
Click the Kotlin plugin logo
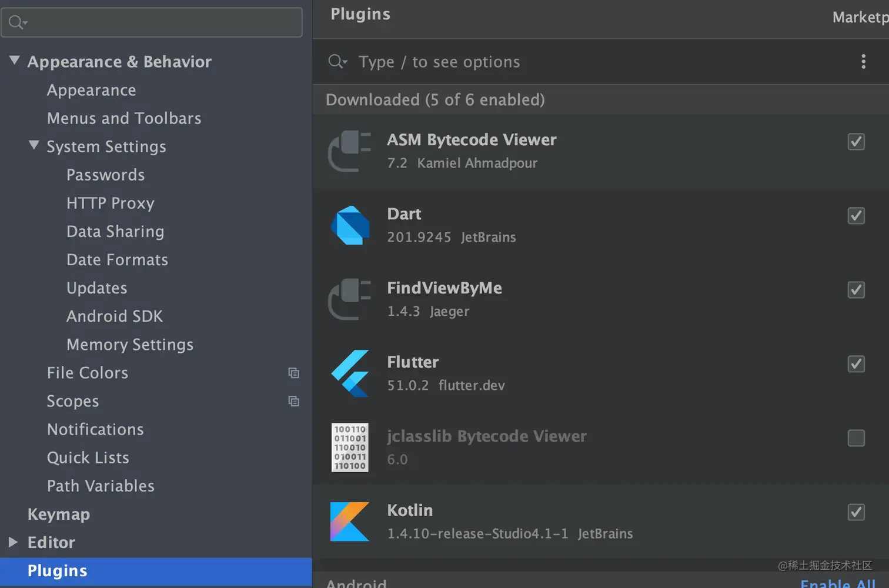350,522
